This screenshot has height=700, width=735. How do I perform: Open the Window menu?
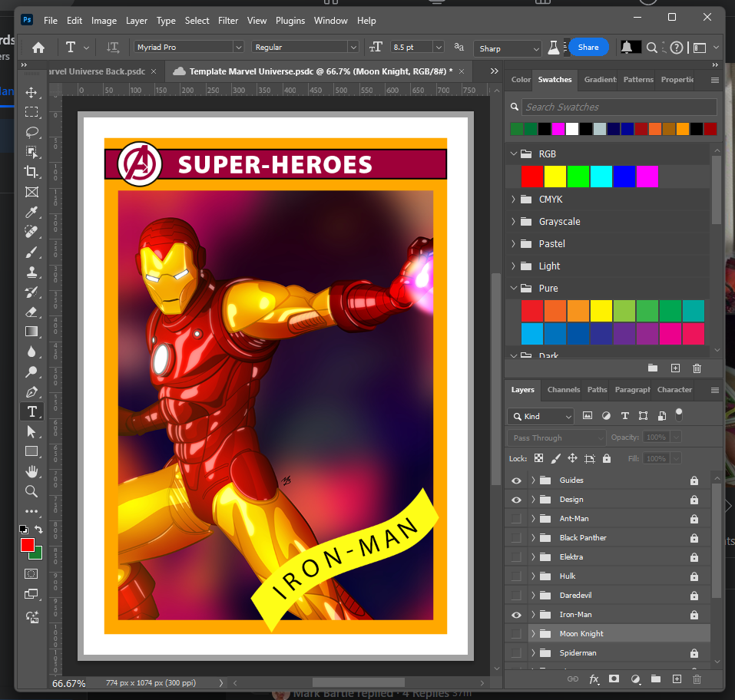[330, 21]
